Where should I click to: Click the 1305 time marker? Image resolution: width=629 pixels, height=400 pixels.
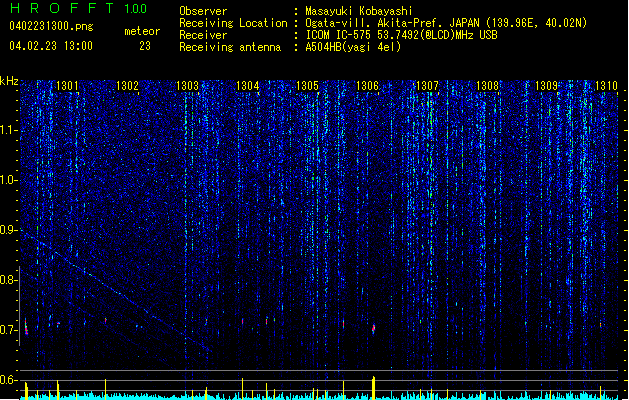(x=307, y=85)
